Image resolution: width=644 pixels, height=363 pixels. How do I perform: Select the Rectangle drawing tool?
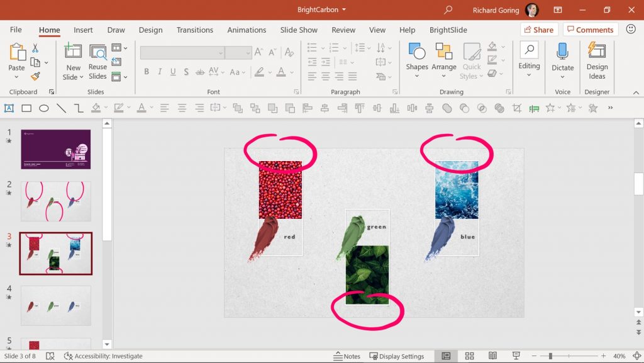[26, 108]
